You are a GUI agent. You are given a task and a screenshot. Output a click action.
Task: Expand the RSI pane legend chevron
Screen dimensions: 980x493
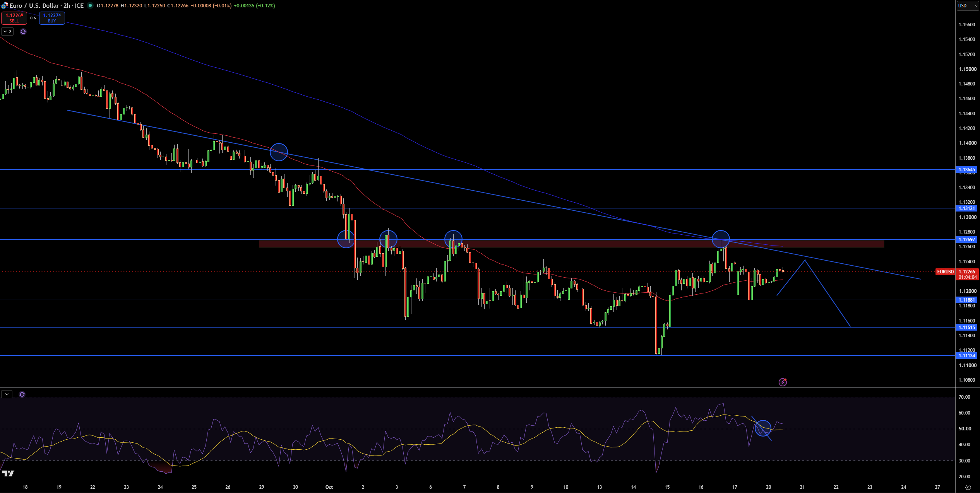click(x=7, y=394)
